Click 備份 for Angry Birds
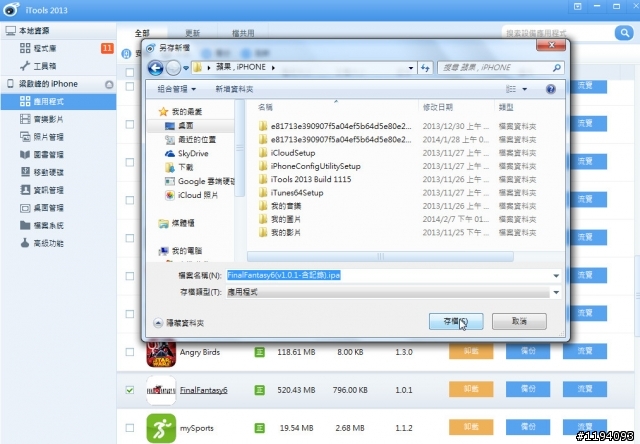The width and height of the screenshot is (640, 444). (x=528, y=351)
